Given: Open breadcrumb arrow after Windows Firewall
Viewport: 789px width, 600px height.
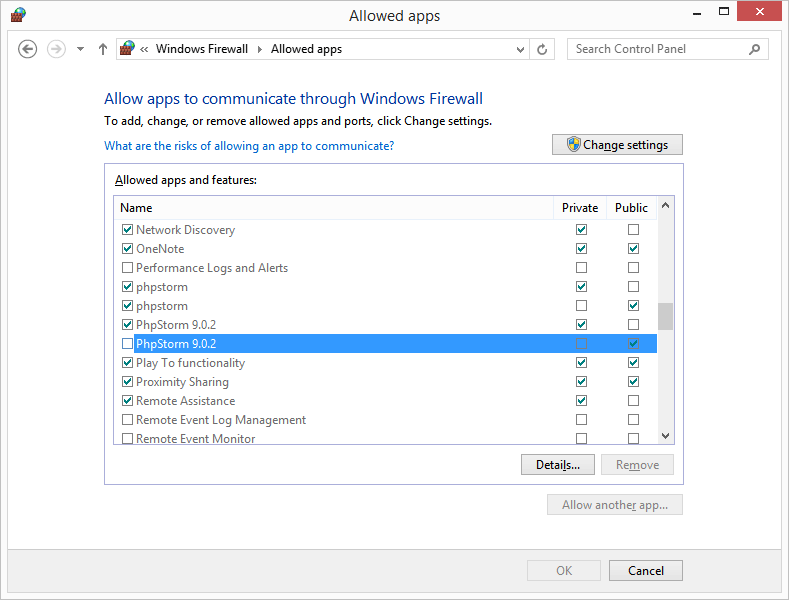Looking at the screenshot, I should tap(260, 49).
